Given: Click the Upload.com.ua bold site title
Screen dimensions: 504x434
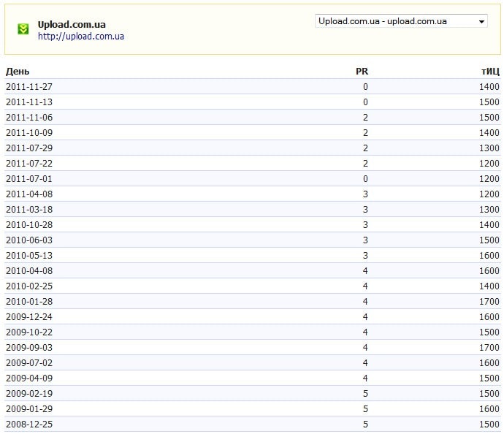Looking at the screenshot, I should click(x=72, y=24).
